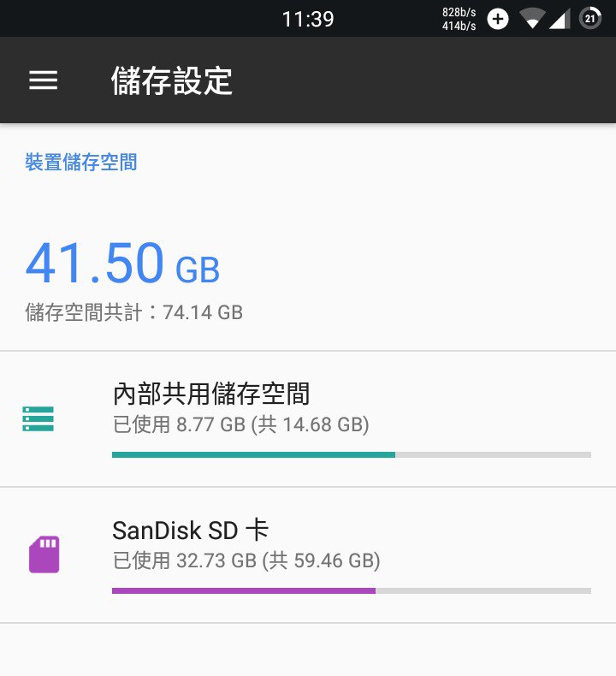Open the hamburger navigation menu
This screenshot has height=676, width=616.
pos(43,80)
